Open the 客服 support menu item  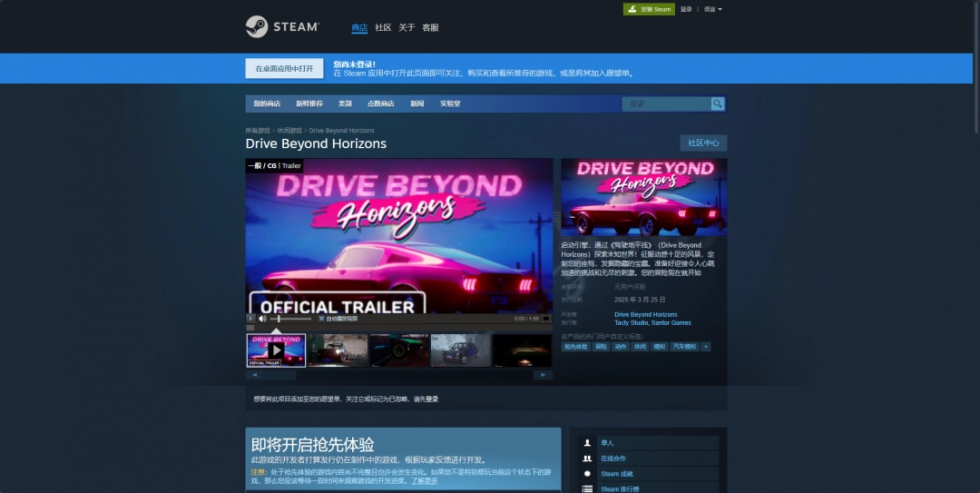point(430,27)
